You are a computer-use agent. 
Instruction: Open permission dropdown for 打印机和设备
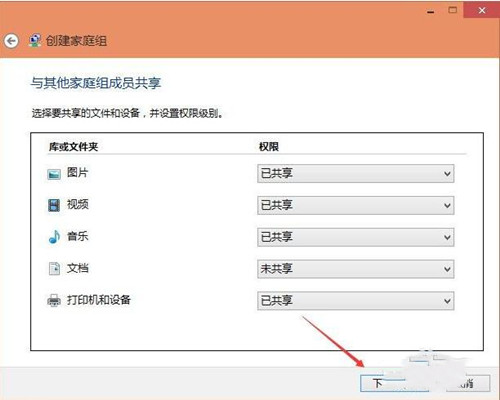(355, 301)
